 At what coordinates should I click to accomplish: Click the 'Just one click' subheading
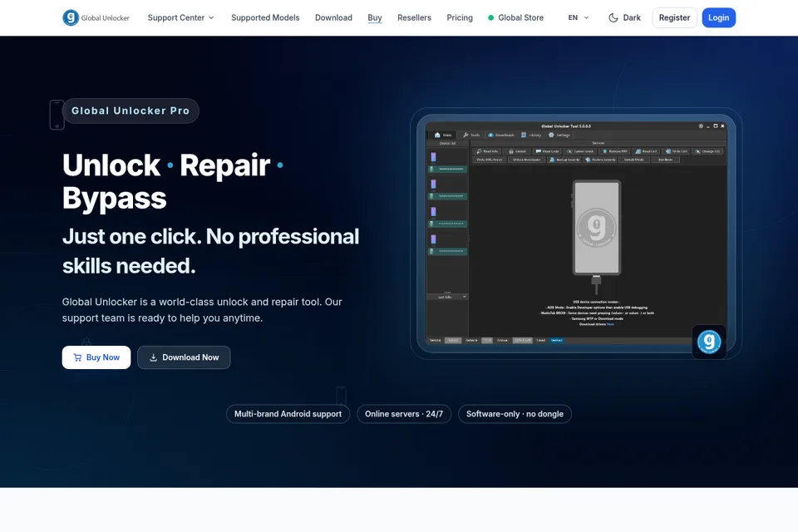[210, 251]
